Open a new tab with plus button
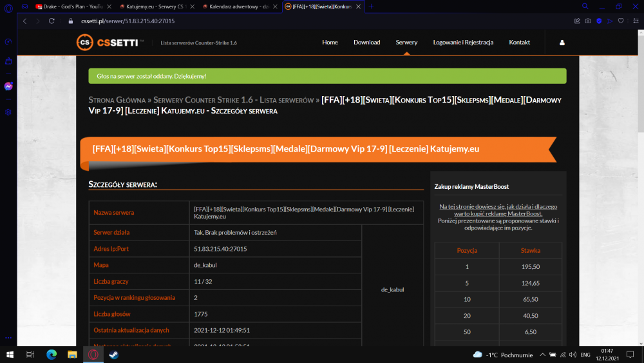644x363 pixels. [x=371, y=6]
